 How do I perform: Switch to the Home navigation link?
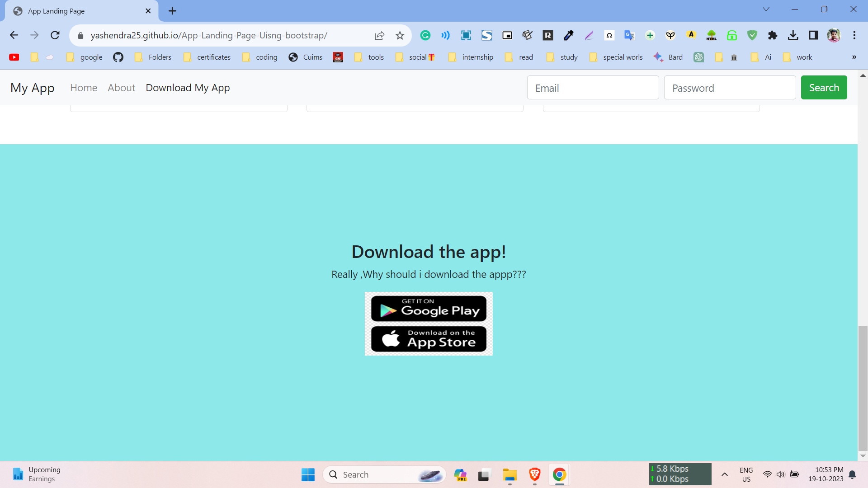[x=84, y=87]
